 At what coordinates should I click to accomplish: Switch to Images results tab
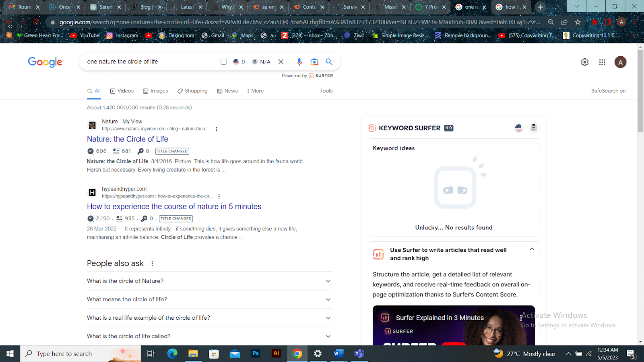point(155,91)
